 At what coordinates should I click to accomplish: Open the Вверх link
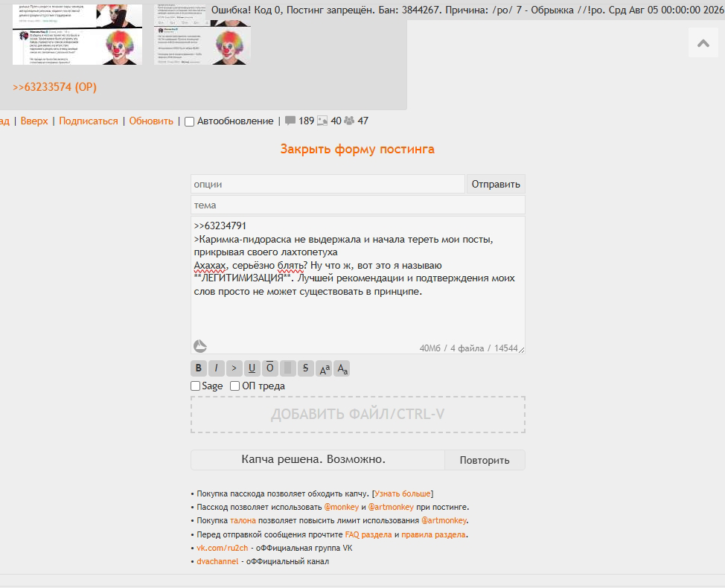pyautogui.click(x=34, y=121)
